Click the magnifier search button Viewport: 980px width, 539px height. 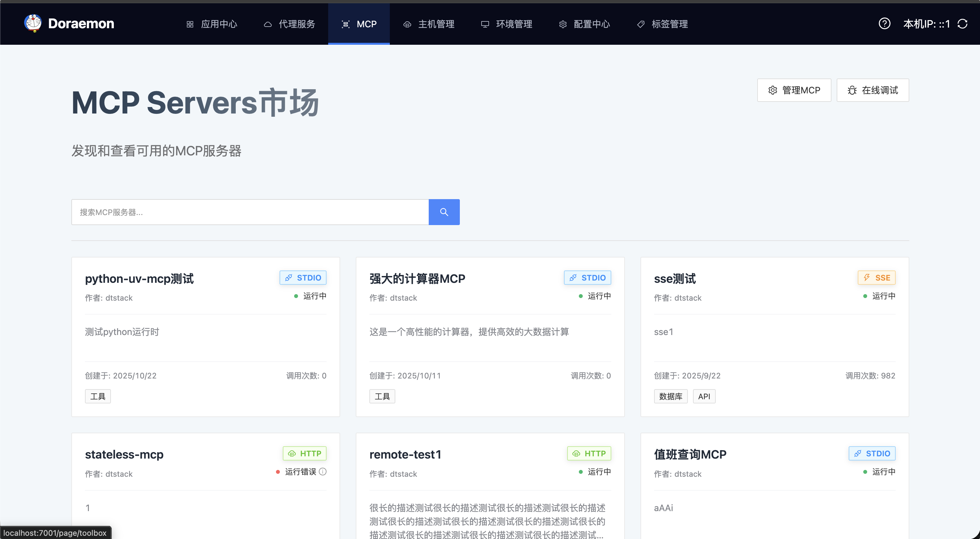click(x=444, y=212)
